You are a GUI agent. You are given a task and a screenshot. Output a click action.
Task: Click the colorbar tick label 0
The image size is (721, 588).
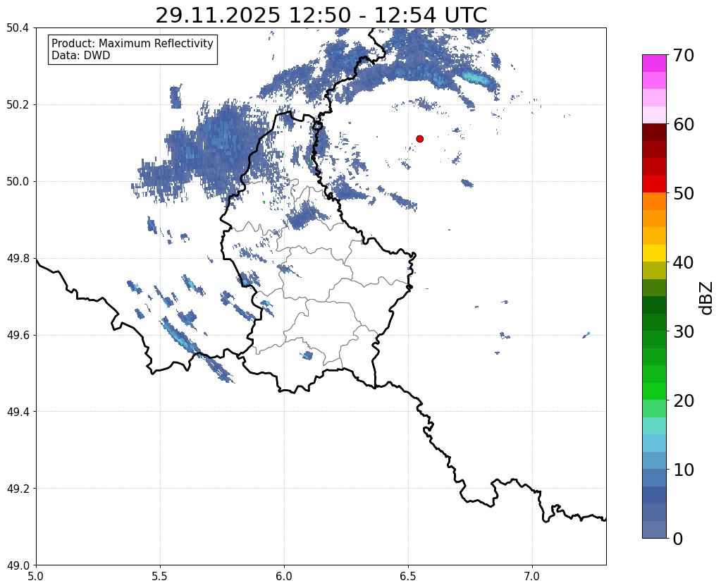point(678,539)
